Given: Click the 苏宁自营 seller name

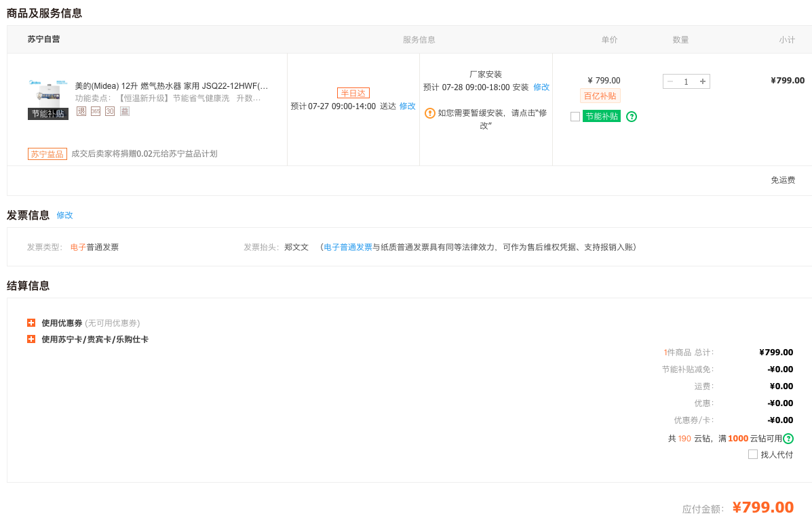Looking at the screenshot, I should point(43,39).
